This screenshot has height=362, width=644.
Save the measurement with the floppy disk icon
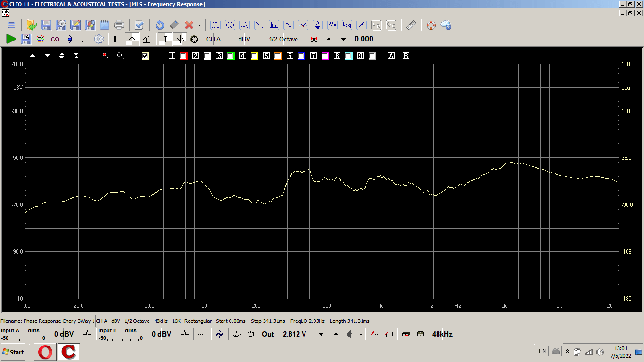pos(46,25)
